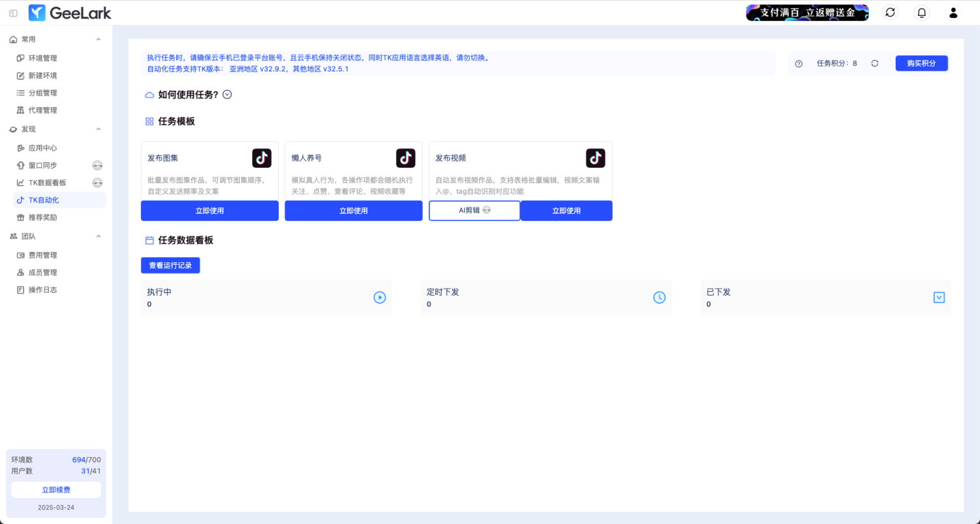Click the 支付满百 promotional banner
This screenshot has width=980, height=524.
(807, 13)
